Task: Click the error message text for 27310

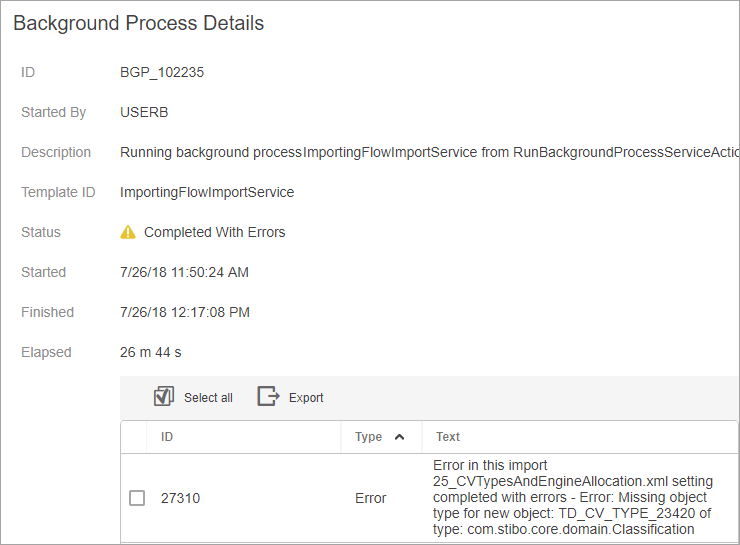Action: pyautogui.click(x=572, y=497)
